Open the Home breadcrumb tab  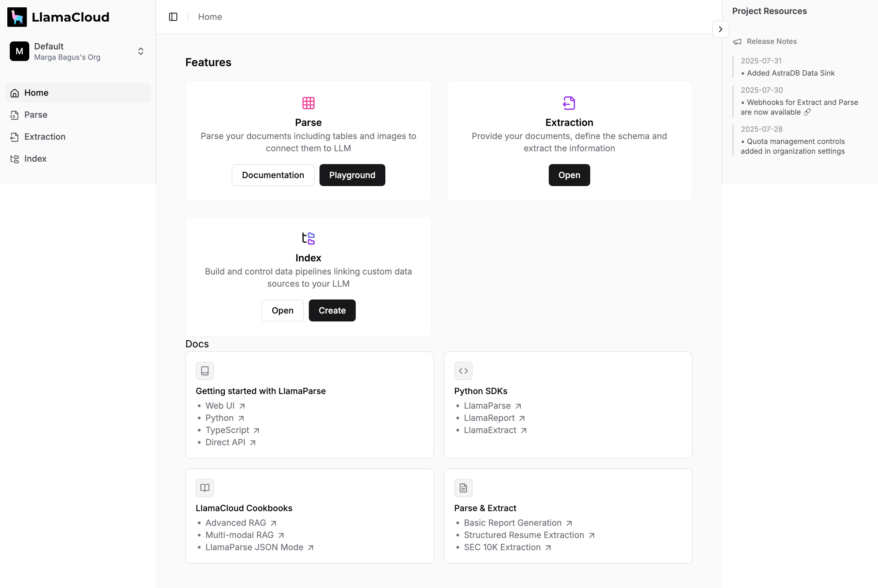209,16
